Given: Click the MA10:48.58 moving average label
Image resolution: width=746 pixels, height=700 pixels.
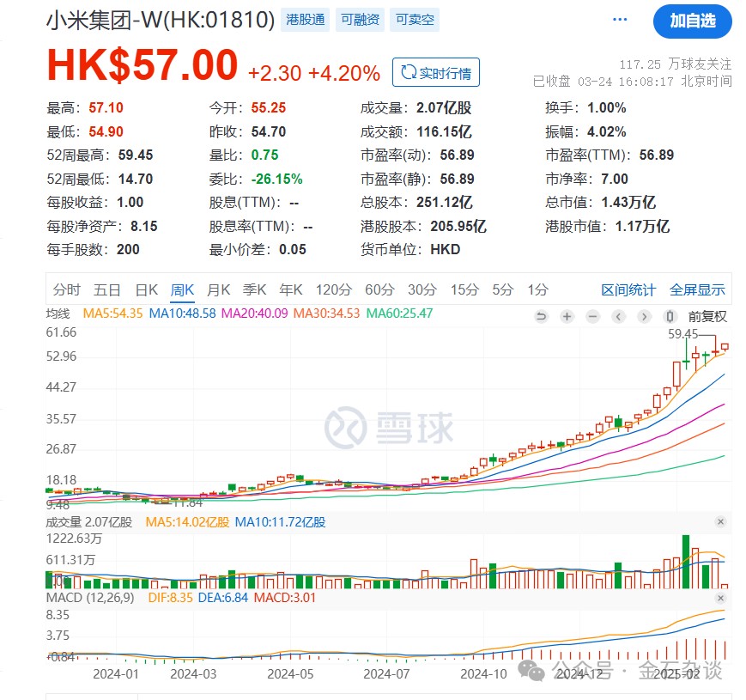Looking at the screenshot, I should pyautogui.click(x=182, y=313).
